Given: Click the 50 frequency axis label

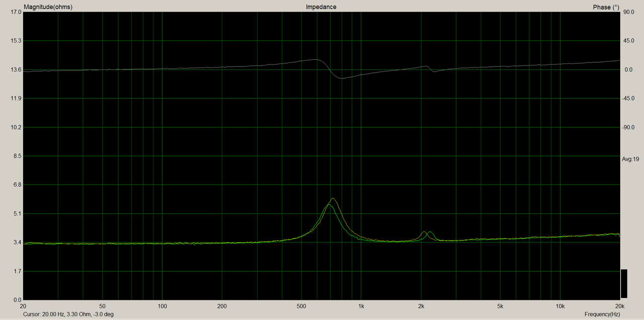Looking at the screenshot, I should (102, 306).
